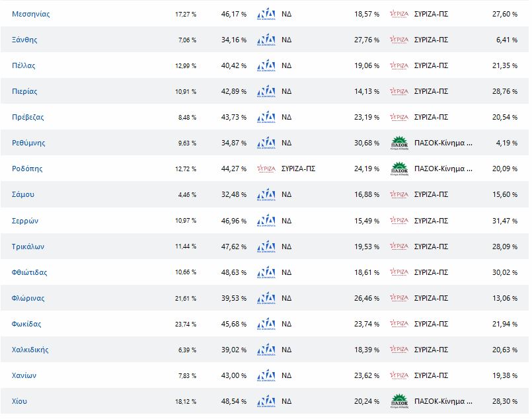
Task: Click the ΣΥΡΙΖΑ logo in Χανίων row
Action: tap(399, 375)
